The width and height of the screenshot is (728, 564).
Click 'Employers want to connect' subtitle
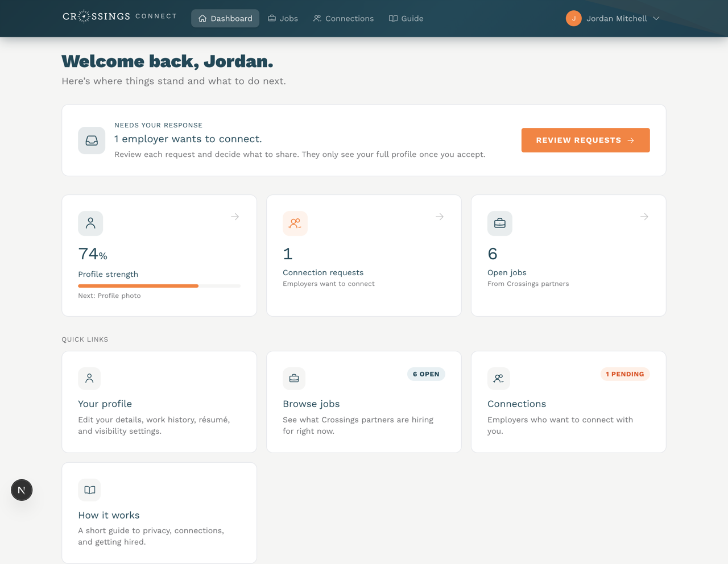point(329,284)
